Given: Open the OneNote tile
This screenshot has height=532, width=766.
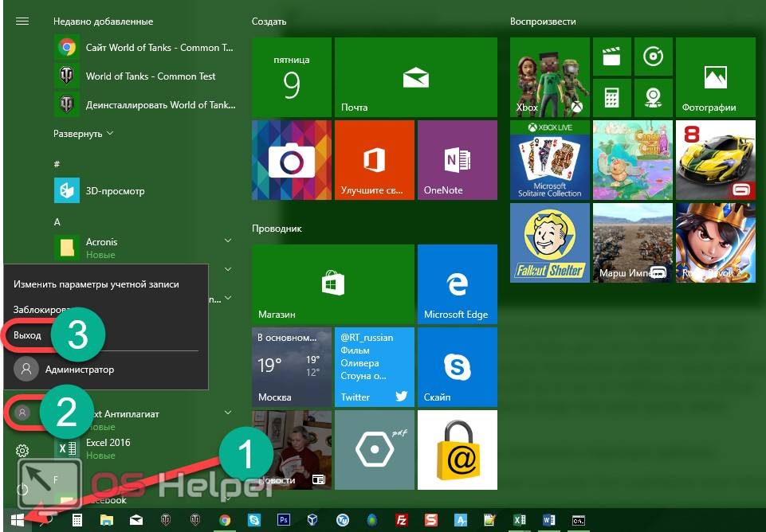Looking at the screenshot, I should tap(457, 159).
